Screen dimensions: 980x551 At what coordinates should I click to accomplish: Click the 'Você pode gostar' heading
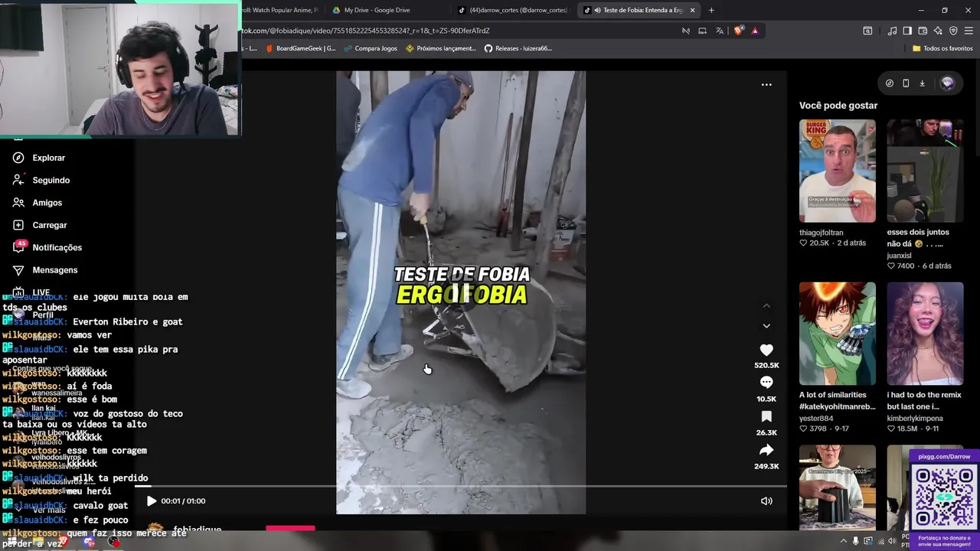tap(838, 106)
